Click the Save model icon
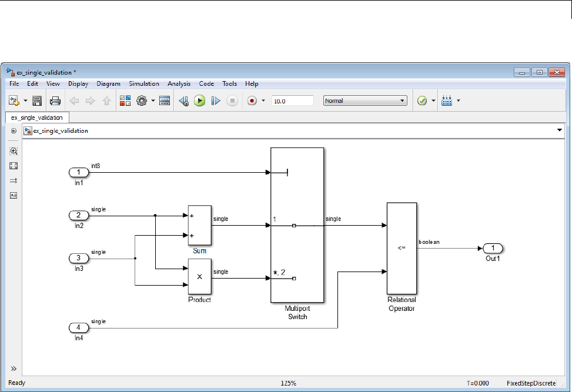The image size is (572, 392). (36, 100)
